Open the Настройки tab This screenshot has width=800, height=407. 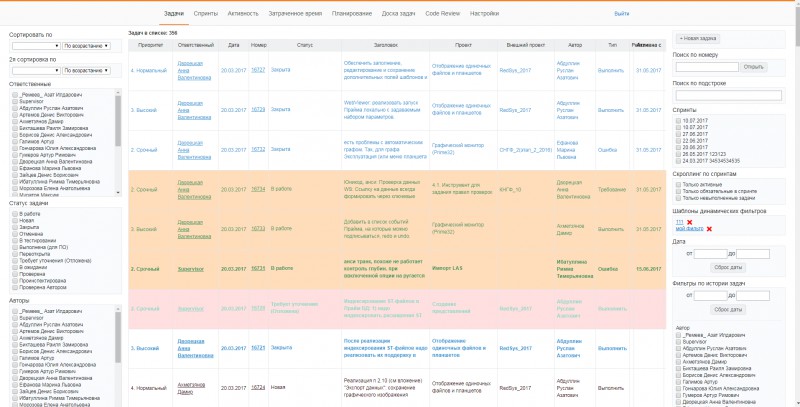tap(484, 13)
